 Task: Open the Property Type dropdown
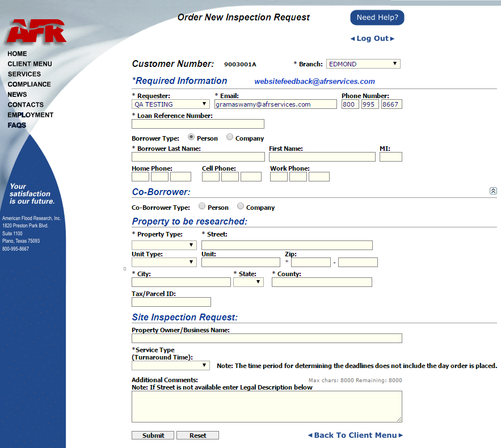point(164,245)
